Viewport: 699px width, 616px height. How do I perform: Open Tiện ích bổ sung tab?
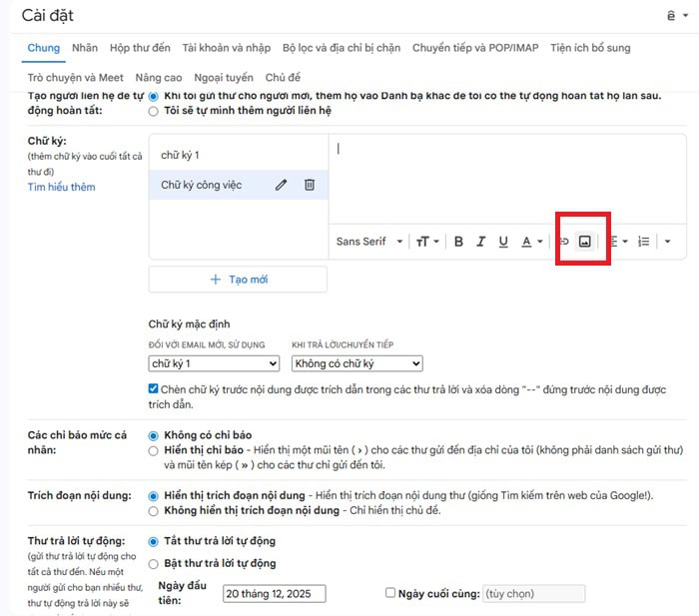coord(590,48)
